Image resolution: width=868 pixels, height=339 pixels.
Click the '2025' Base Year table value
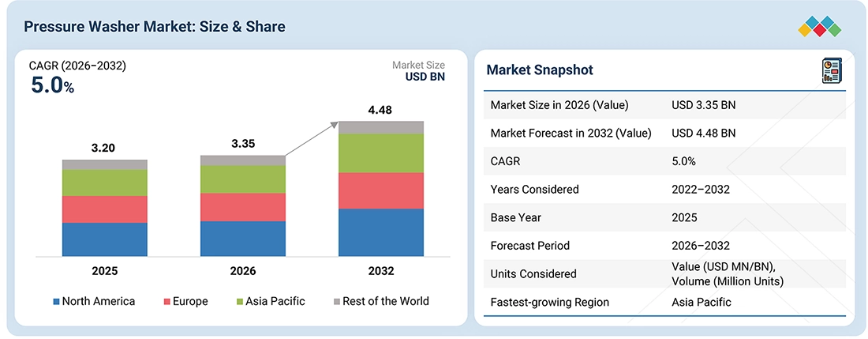[x=684, y=217]
